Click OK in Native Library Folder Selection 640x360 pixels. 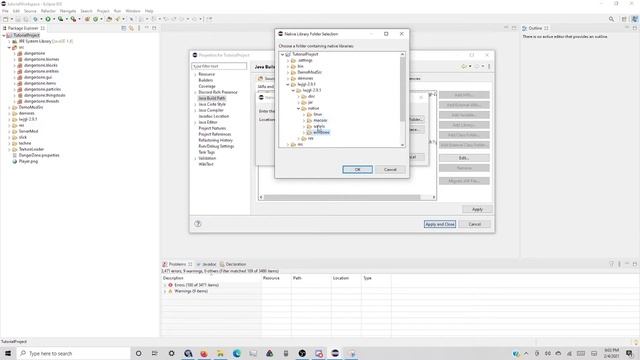pos(357,169)
